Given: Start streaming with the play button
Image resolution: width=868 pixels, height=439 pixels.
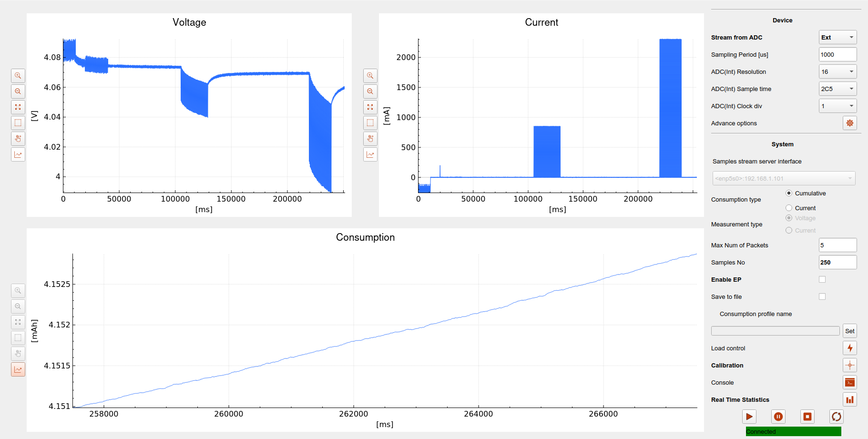Looking at the screenshot, I should (749, 416).
